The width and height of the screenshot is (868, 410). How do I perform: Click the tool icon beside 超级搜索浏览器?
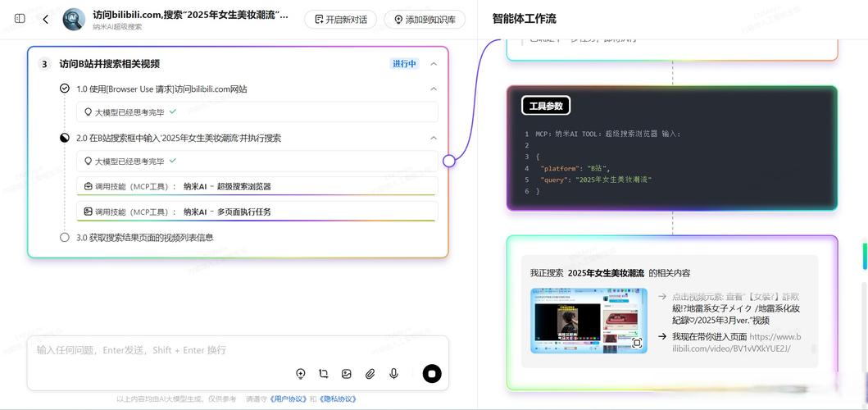click(x=88, y=187)
